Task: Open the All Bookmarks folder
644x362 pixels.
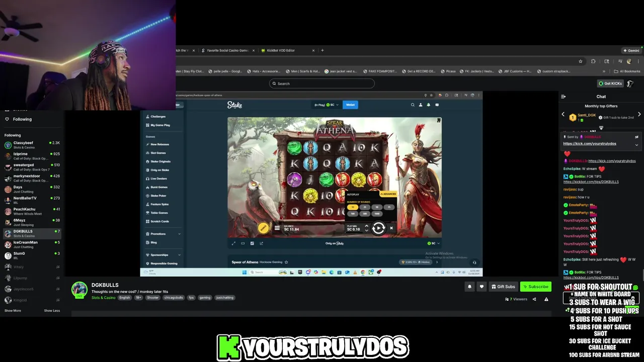Action: point(627,71)
